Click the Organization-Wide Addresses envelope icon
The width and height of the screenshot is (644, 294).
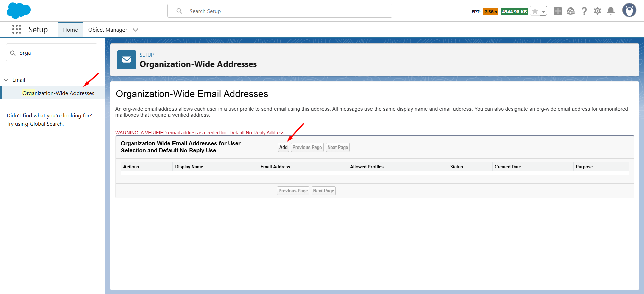point(127,60)
